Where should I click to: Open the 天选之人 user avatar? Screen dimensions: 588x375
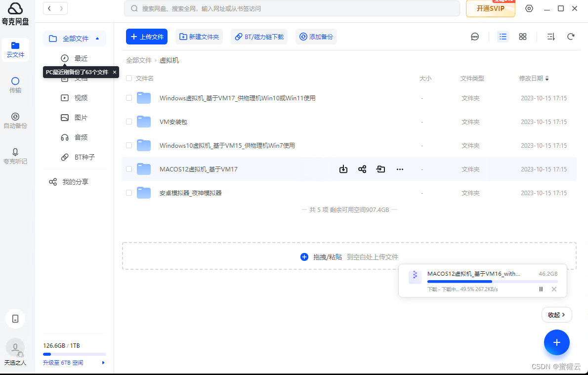15,348
